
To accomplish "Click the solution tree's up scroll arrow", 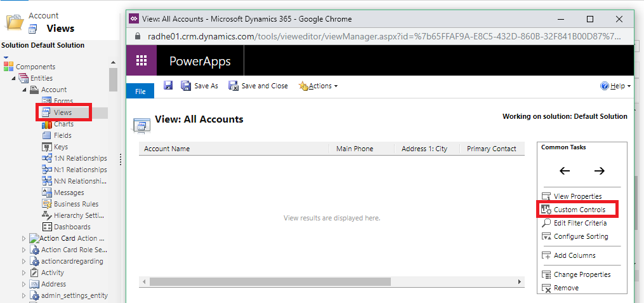I will point(114,62).
